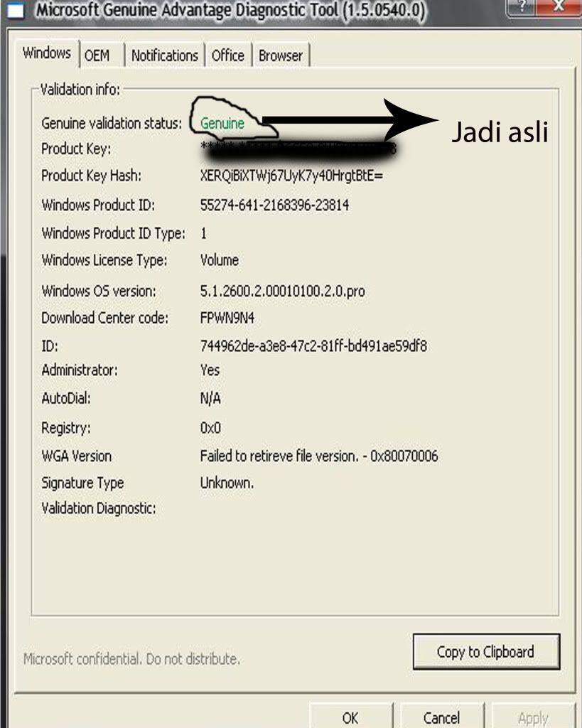Select the green Genuine status value
Screen dimensions: 582x728
coord(222,124)
